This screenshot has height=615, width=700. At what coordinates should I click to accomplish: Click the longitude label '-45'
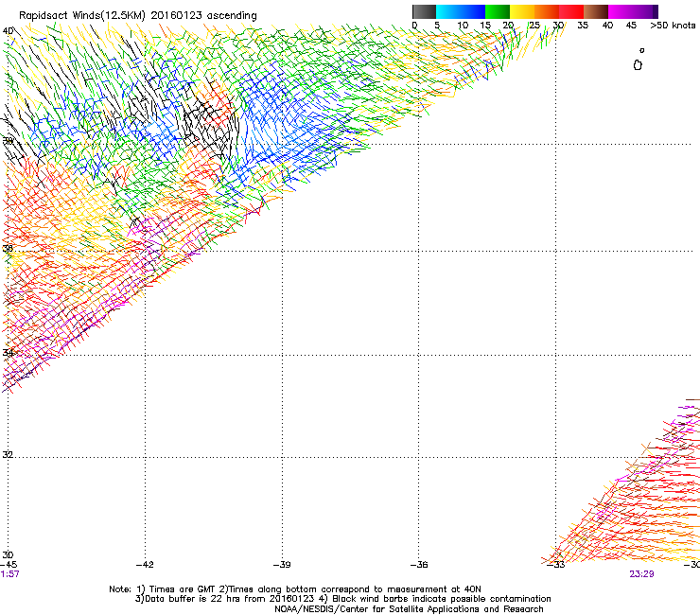(9, 565)
